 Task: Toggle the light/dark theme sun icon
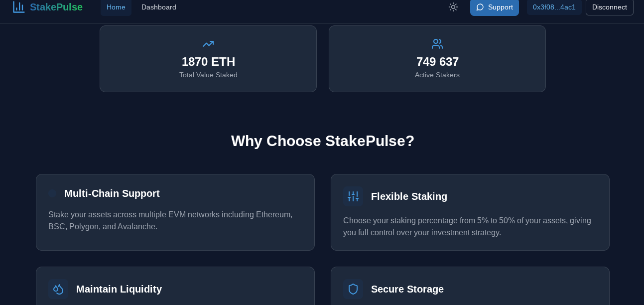(453, 7)
